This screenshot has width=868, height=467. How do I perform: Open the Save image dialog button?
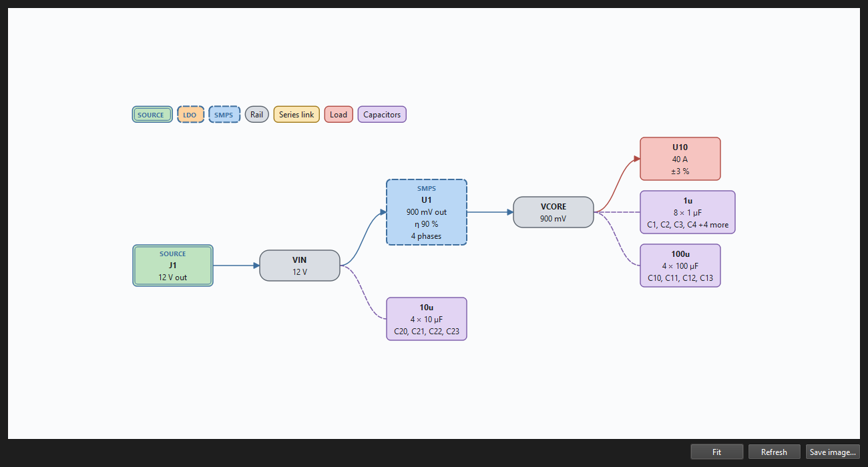click(x=833, y=452)
